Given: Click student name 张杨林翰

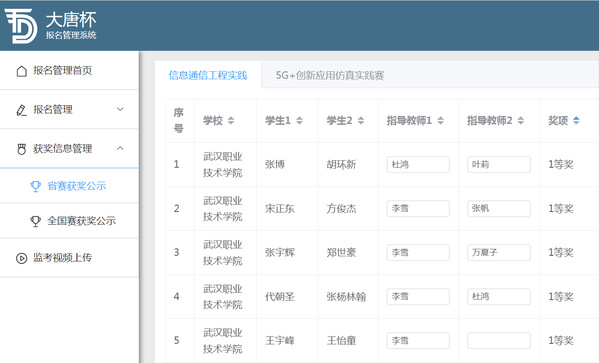Looking at the screenshot, I should click(x=346, y=297).
